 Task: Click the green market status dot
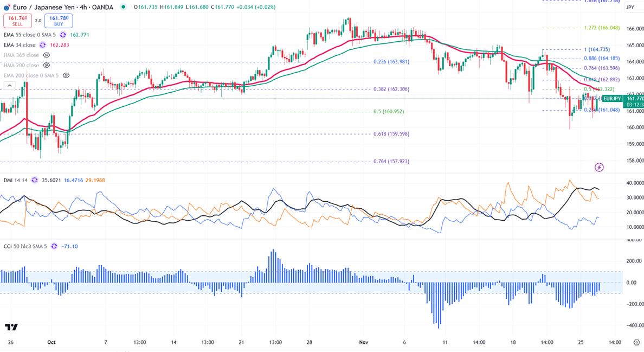pyautogui.click(x=123, y=7)
